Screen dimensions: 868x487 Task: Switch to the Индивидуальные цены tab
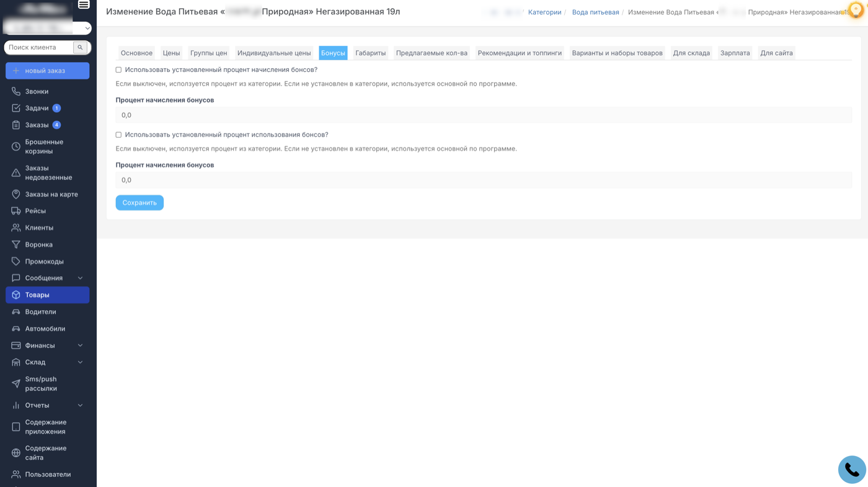pyautogui.click(x=273, y=53)
